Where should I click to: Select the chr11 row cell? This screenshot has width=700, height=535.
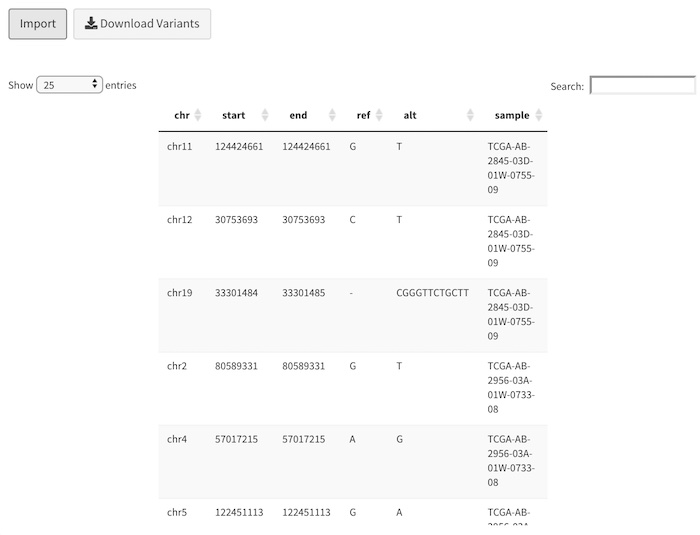point(179,147)
